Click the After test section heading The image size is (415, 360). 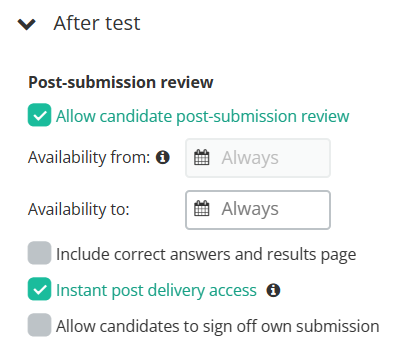97,23
